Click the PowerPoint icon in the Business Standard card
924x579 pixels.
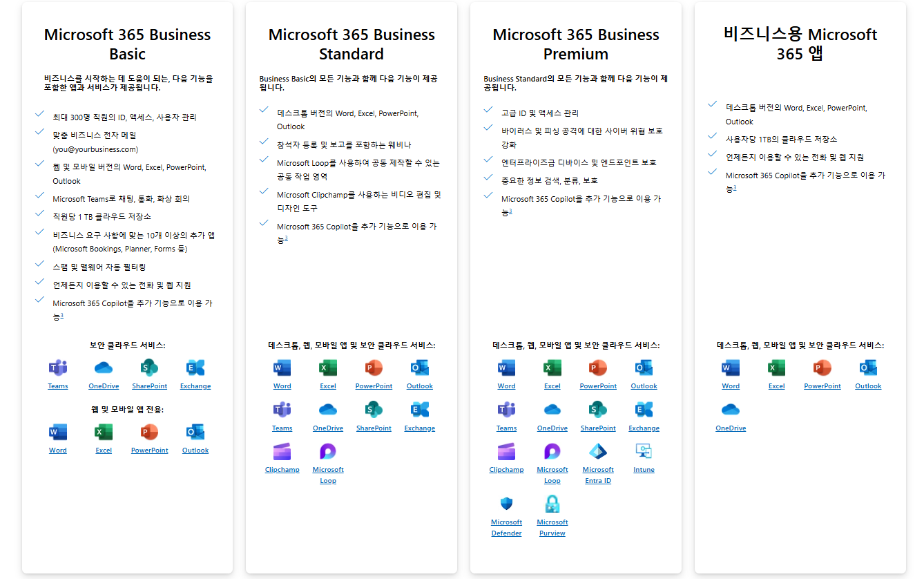pyautogui.click(x=374, y=368)
